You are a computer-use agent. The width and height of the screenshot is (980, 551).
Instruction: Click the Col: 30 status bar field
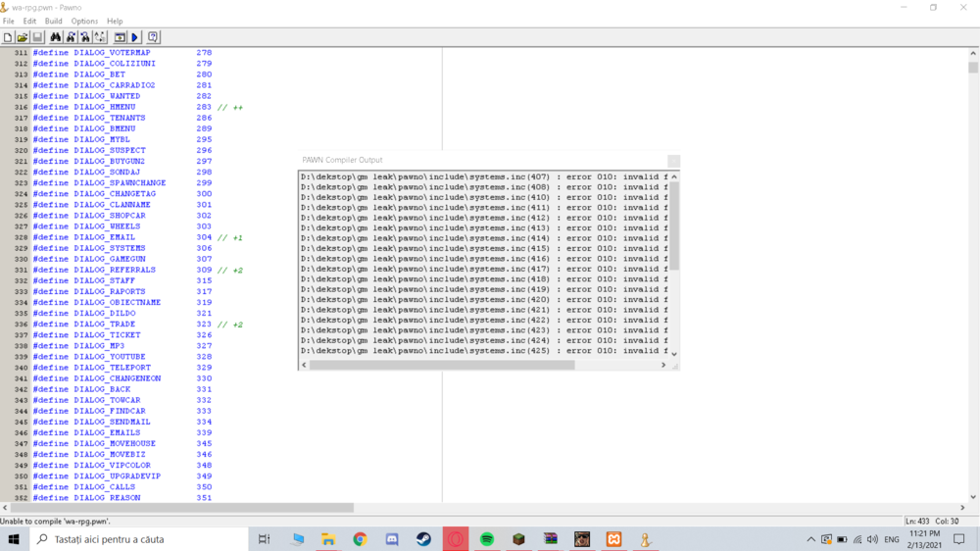[947, 521]
